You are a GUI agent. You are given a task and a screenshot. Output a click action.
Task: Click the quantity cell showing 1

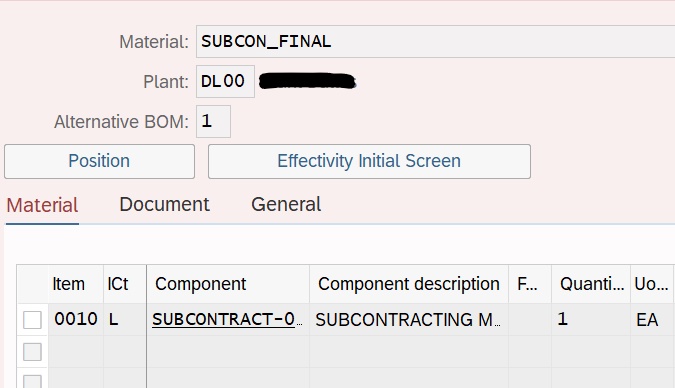pos(591,320)
